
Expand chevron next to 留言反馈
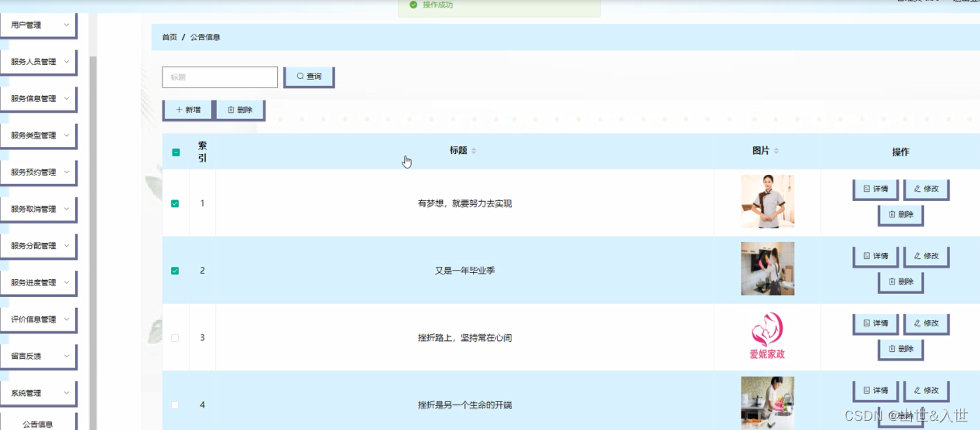click(67, 357)
